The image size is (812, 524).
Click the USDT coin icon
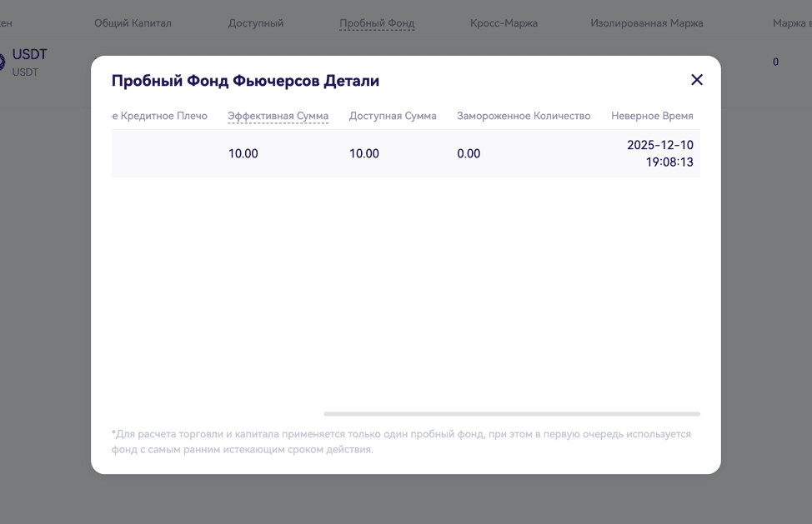click(3, 62)
